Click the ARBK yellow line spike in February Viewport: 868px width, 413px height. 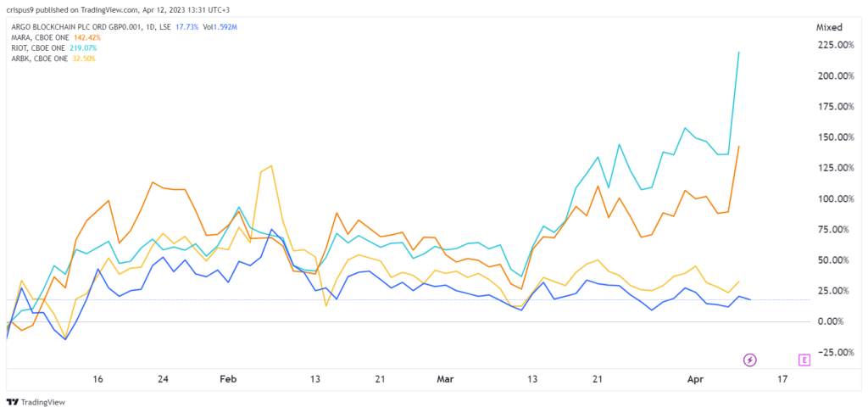270,165
